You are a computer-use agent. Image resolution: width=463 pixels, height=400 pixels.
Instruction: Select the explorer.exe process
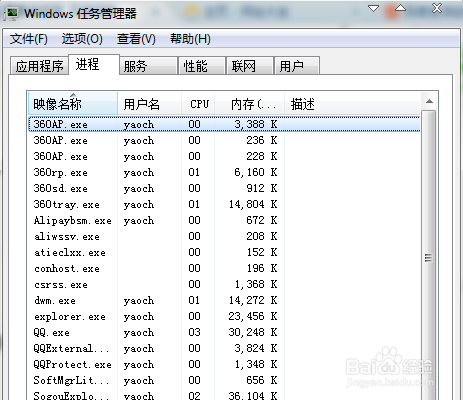[x=224, y=316]
